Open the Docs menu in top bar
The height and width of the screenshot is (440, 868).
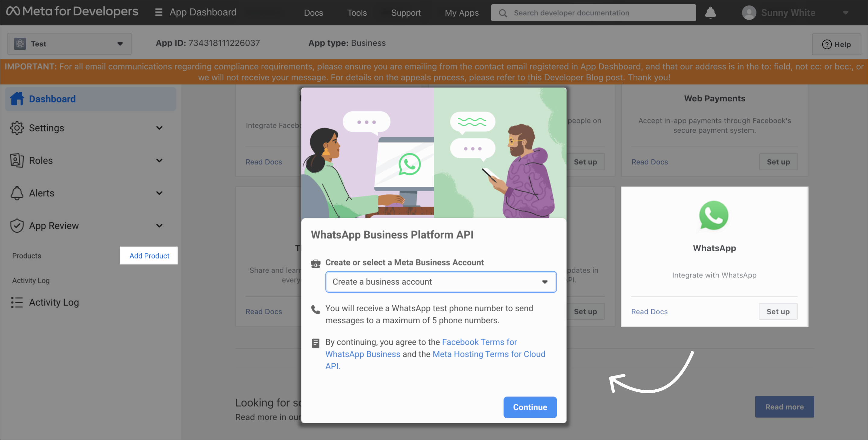pos(313,13)
